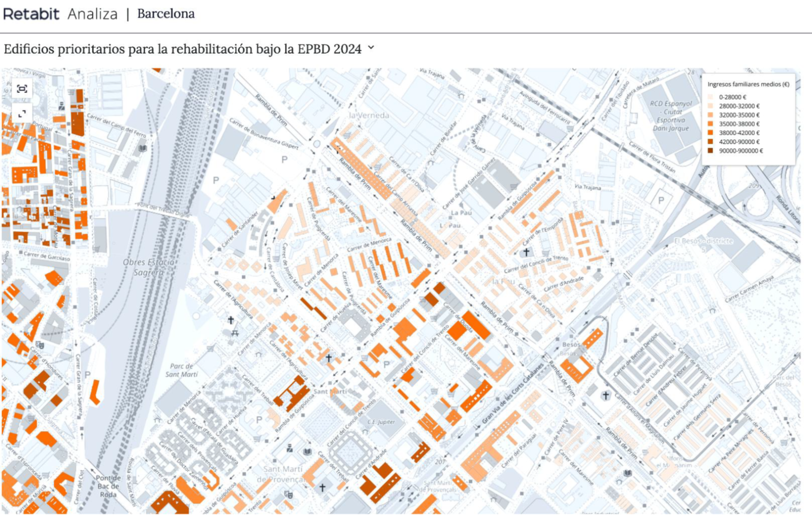Click the parking P symbol near RCD Espanyol
812x519 pixels.
pos(661,200)
